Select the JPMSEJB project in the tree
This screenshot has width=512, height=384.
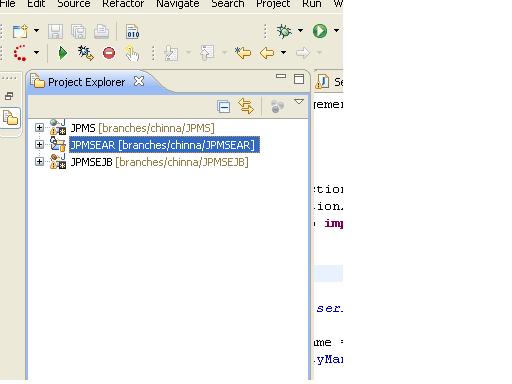pyautogui.click(x=159, y=162)
